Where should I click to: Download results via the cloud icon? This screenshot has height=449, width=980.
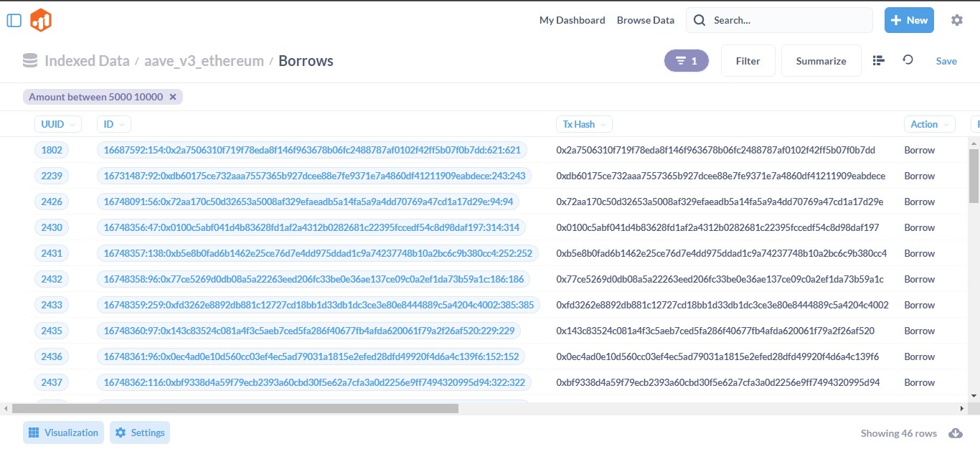[955, 433]
